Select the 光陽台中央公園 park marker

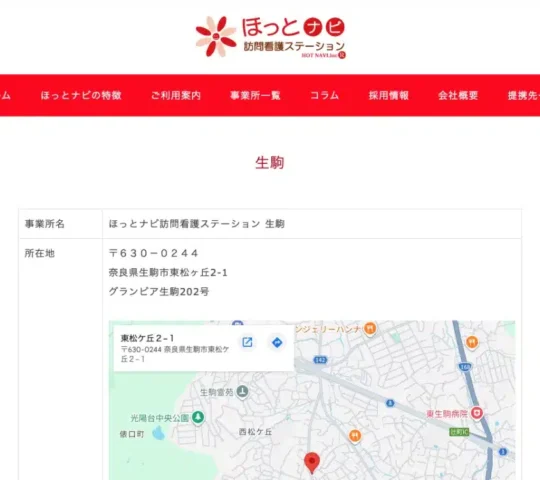click(x=198, y=417)
